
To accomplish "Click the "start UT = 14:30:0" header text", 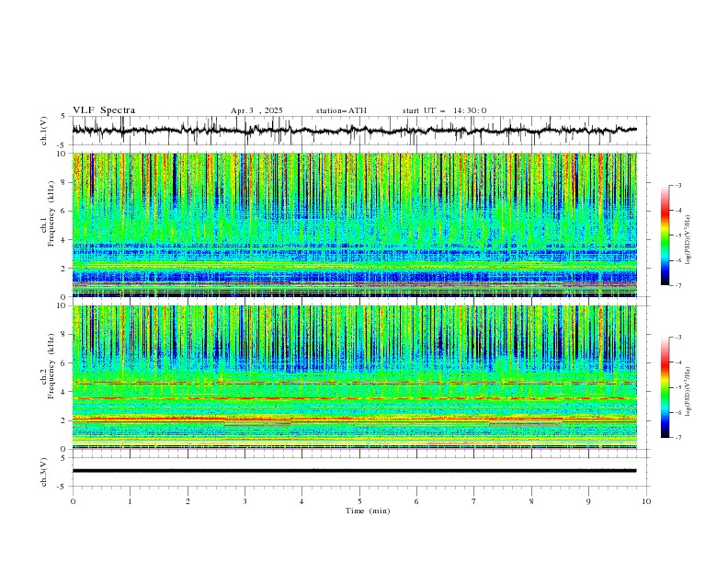I will tap(444, 110).
